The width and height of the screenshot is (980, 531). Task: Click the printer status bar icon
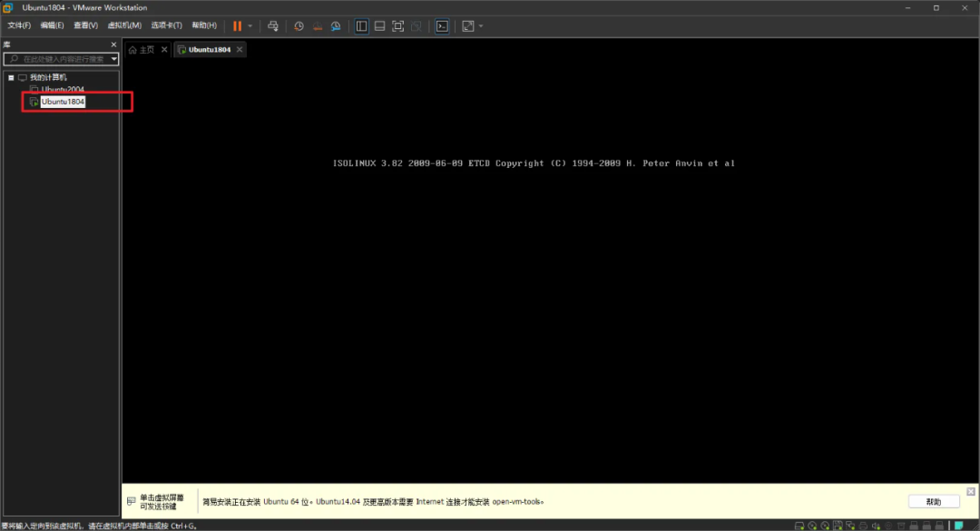(x=863, y=526)
